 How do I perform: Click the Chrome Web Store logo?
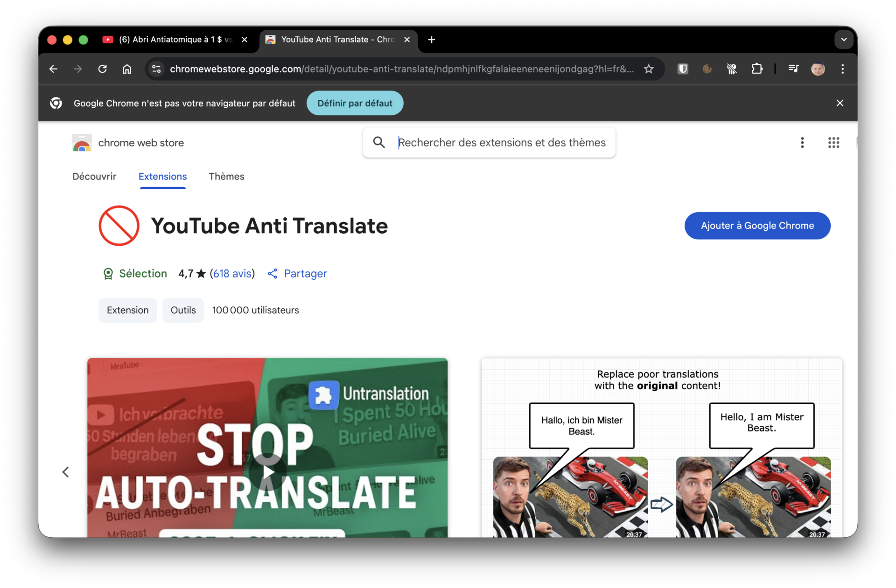click(82, 143)
